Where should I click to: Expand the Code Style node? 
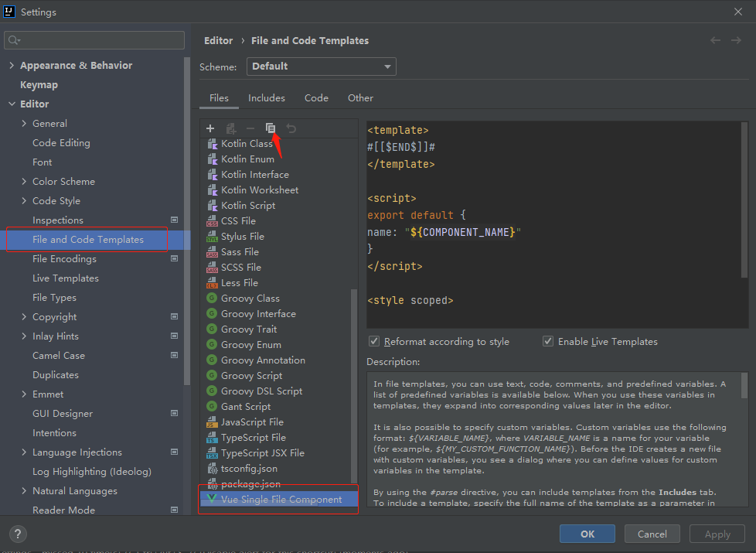point(24,201)
